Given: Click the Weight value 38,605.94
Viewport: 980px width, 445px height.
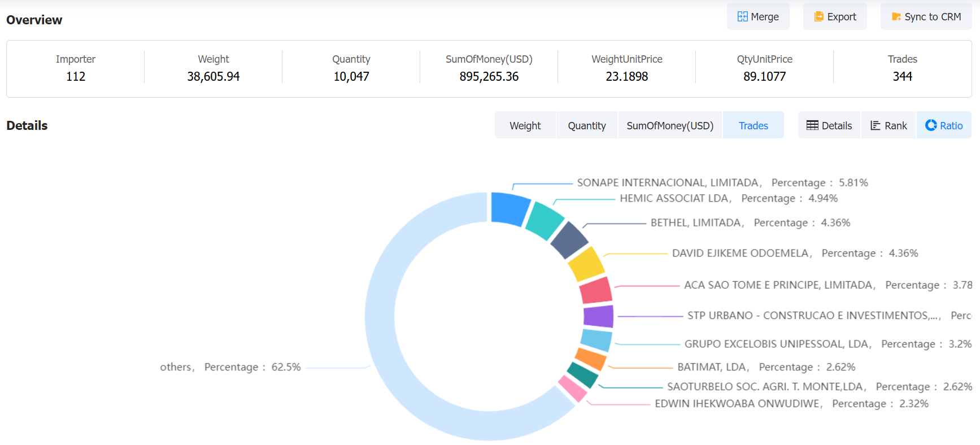Looking at the screenshot, I should tap(214, 76).
